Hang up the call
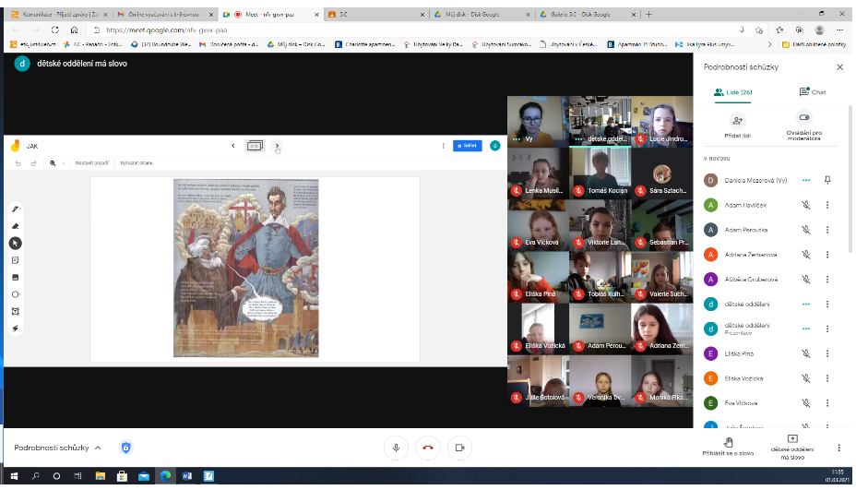Image resolution: width=868 pixels, height=490 pixels. click(x=428, y=448)
